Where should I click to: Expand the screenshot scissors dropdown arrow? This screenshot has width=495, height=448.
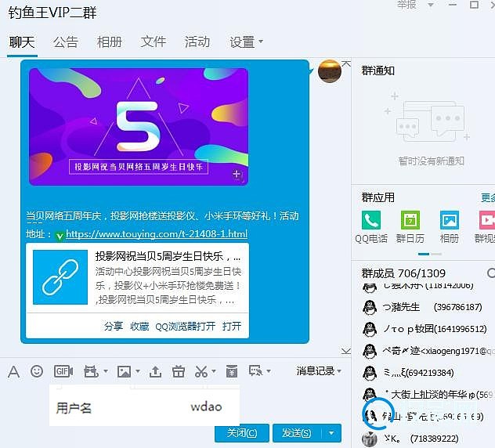coord(213,371)
